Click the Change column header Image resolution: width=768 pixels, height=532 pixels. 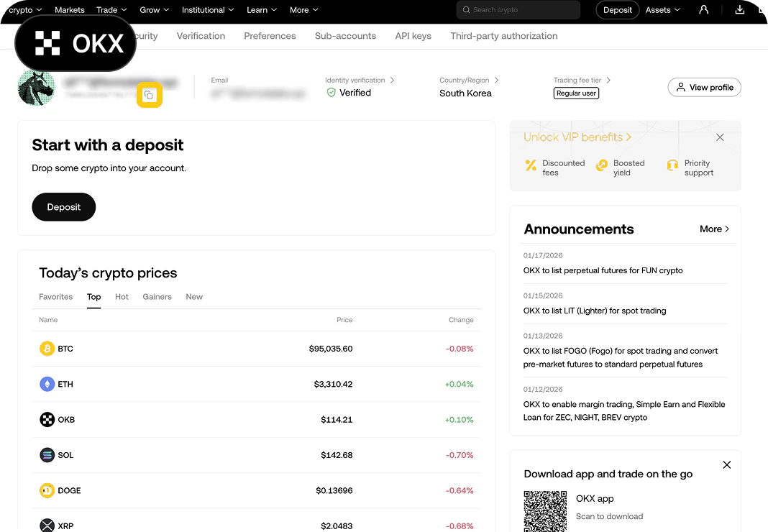(x=461, y=320)
